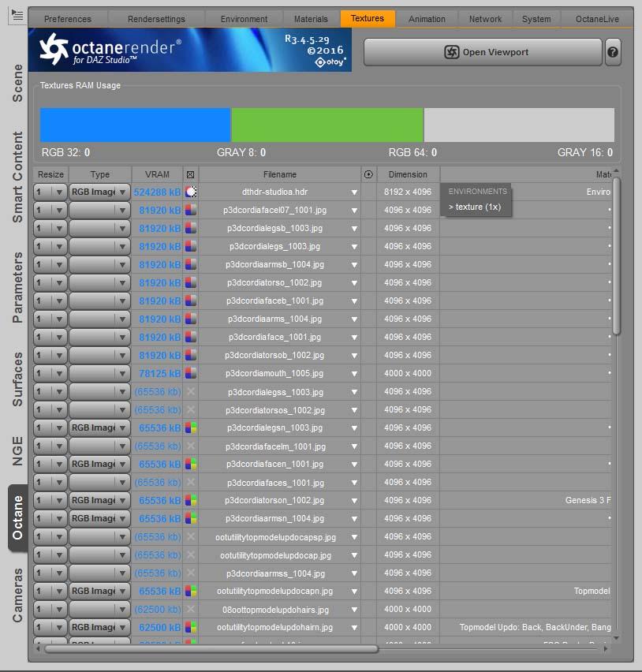Image resolution: width=642 pixels, height=672 pixels.
Task: Click the Octane logo icon in Open Viewport
Action: click(x=451, y=52)
